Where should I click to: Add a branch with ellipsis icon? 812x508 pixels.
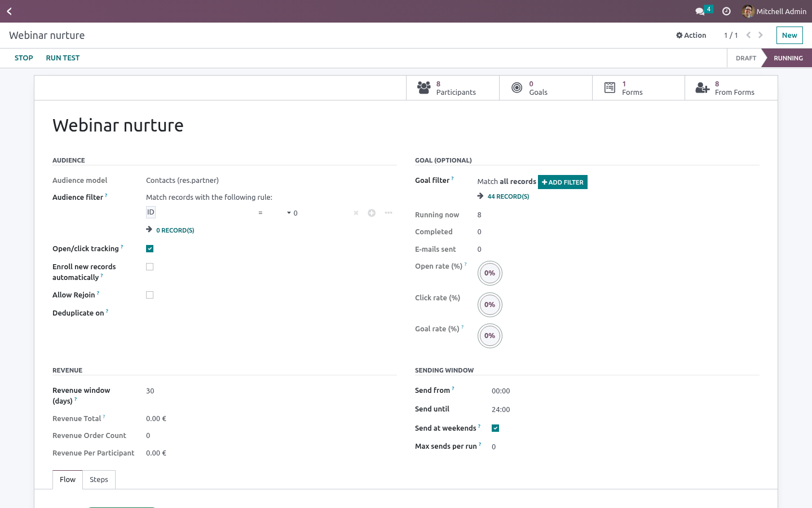point(389,213)
